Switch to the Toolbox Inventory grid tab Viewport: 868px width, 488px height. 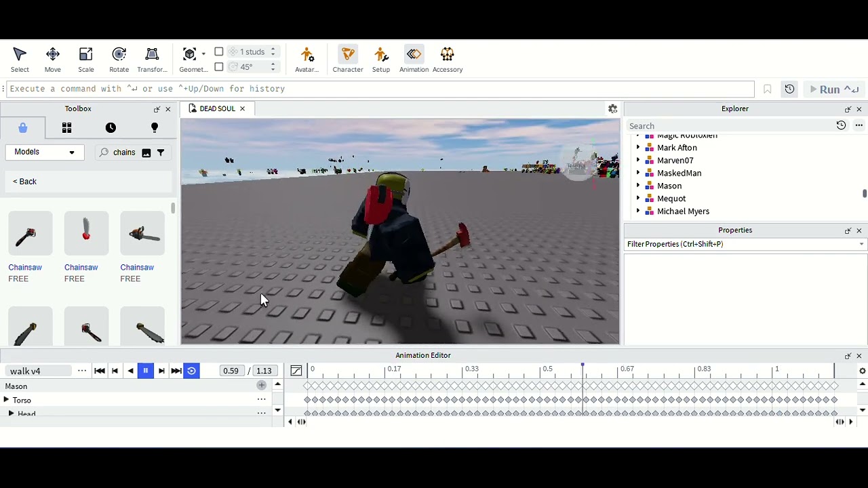[x=66, y=128]
